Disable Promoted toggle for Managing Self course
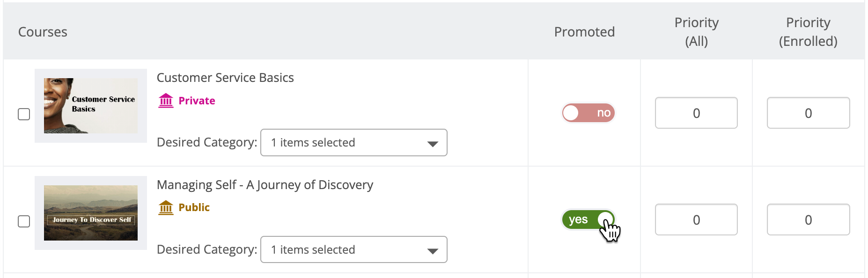This screenshot has height=278, width=868. [x=588, y=219]
